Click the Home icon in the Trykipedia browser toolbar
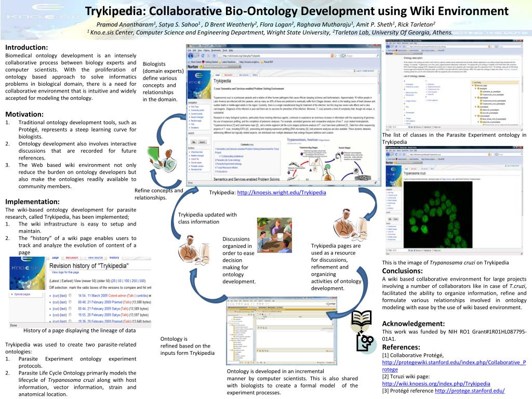Image resolution: width=532 pixels, height=399 pixels. coord(214,56)
